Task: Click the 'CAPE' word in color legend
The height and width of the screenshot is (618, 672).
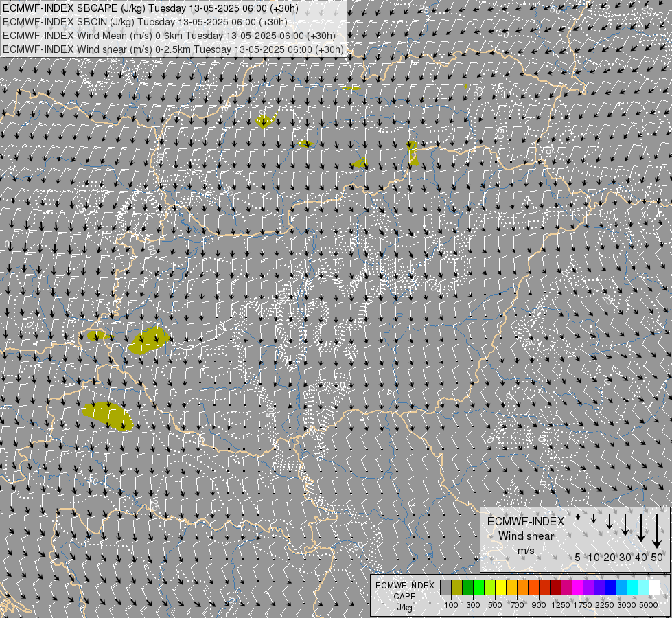Action: 404,597
